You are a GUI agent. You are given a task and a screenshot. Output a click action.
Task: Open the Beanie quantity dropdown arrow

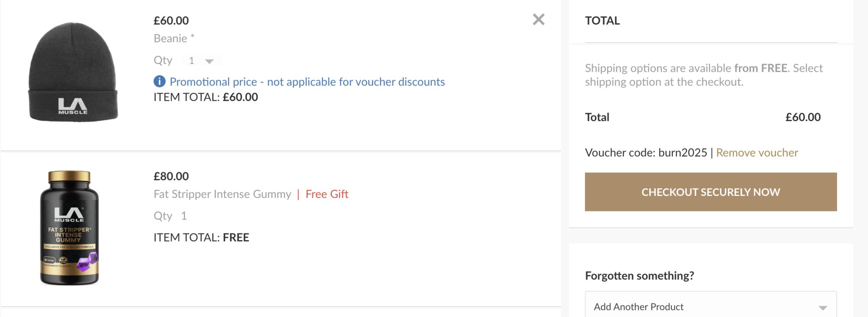coord(209,61)
